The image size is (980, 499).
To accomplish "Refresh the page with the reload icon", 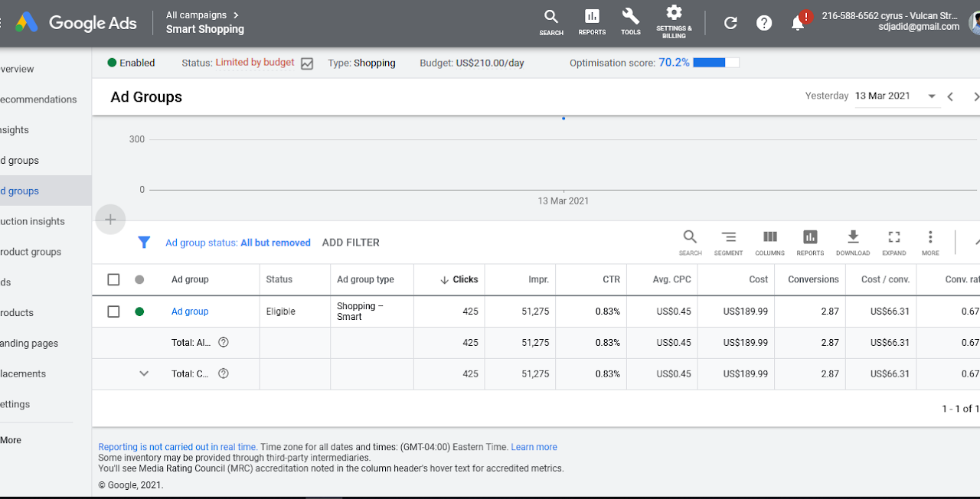I will tap(730, 23).
